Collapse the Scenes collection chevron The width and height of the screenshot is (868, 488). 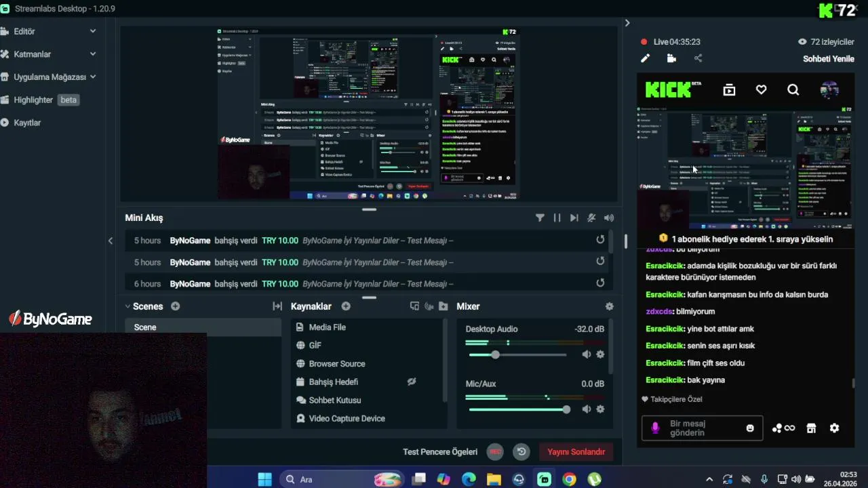[x=127, y=306]
